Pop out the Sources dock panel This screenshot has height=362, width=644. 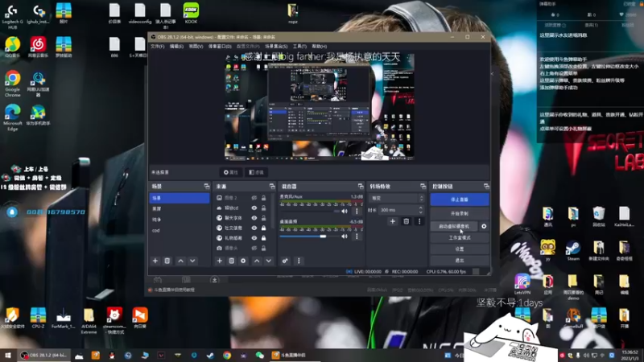click(x=272, y=187)
